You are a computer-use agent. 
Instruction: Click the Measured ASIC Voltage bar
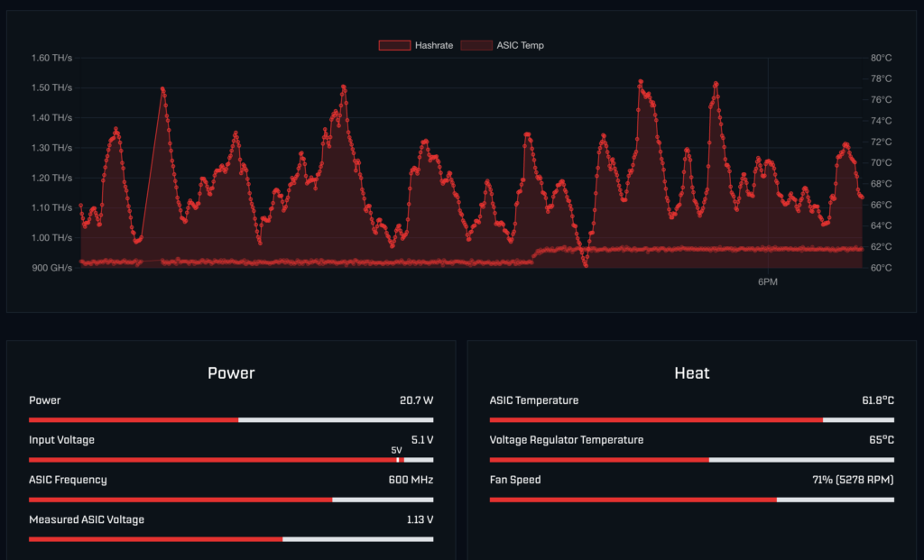(231, 539)
